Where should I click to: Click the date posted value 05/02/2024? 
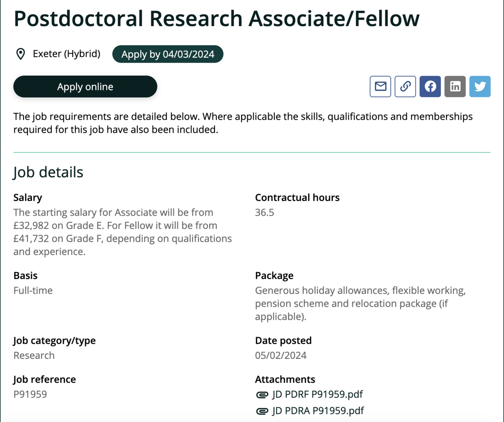click(281, 356)
